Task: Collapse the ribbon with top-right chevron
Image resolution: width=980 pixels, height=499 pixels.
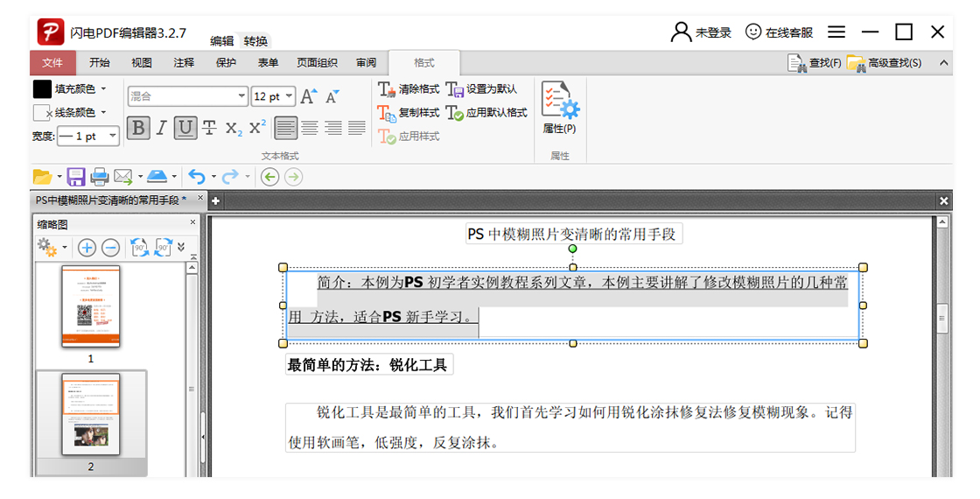Action: click(x=944, y=62)
